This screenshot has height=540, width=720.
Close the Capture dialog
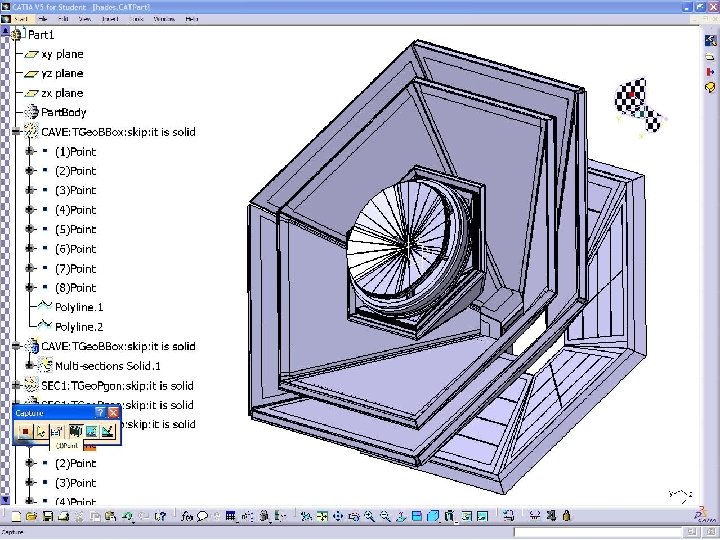click(x=113, y=412)
